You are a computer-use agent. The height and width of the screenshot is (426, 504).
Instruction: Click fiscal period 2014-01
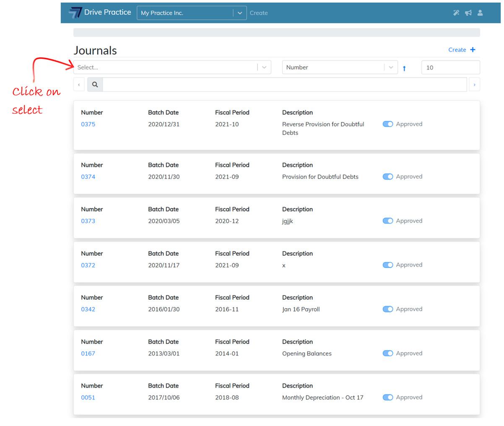[x=227, y=353]
